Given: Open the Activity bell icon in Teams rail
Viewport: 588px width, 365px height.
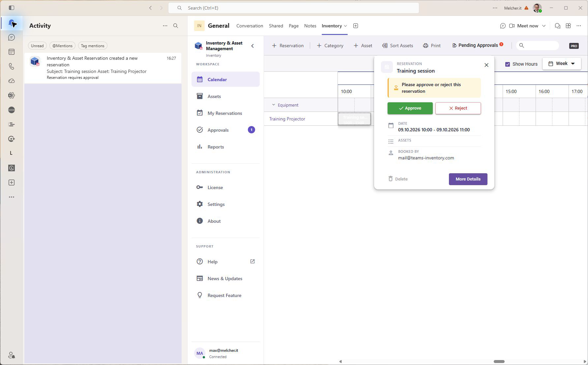Looking at the screenshot, I should tap(12, 23).
